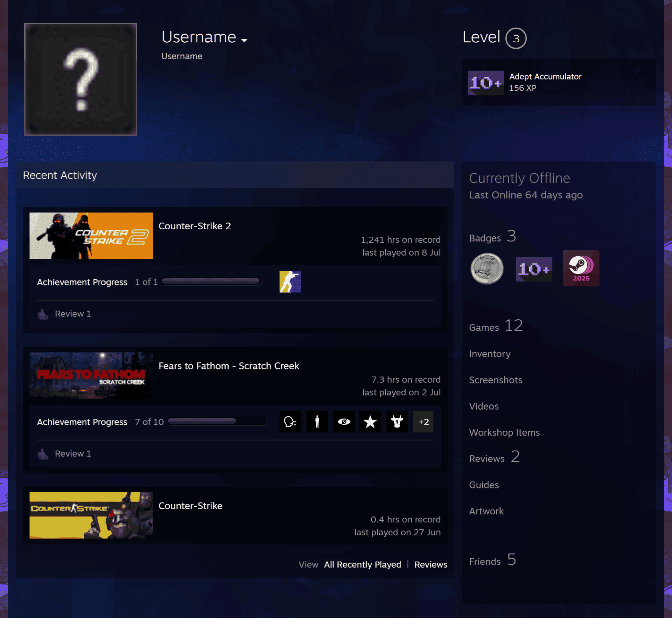
Task: Click 'last played on 27 Jun' text
Action: point(398,532)
